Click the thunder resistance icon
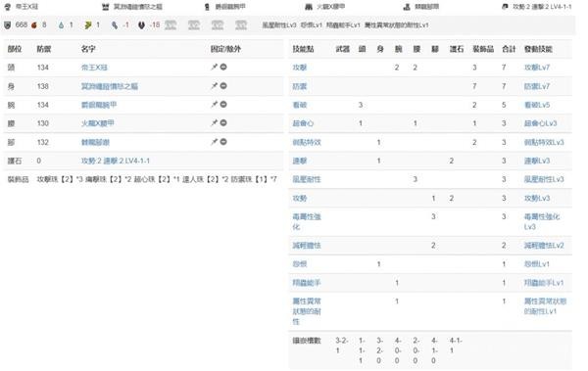Image resolution: width=588 pixels, height=371 pixels. coord(88,25)
